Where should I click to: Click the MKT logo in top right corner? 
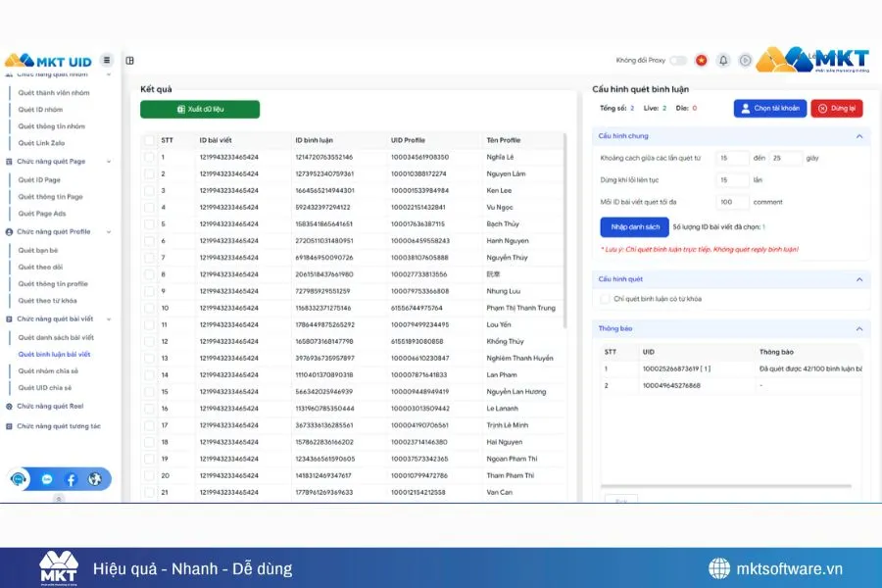813,60
